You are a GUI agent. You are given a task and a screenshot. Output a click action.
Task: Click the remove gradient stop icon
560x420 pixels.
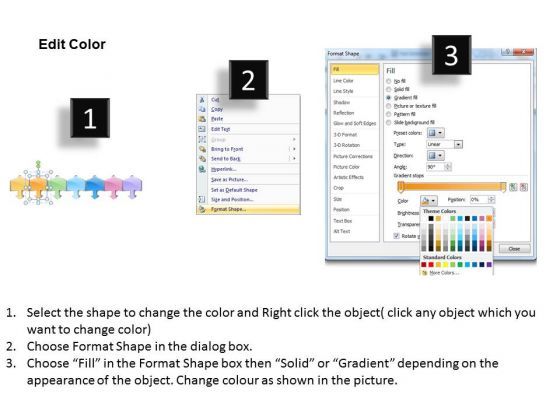(x=524, y=187)
